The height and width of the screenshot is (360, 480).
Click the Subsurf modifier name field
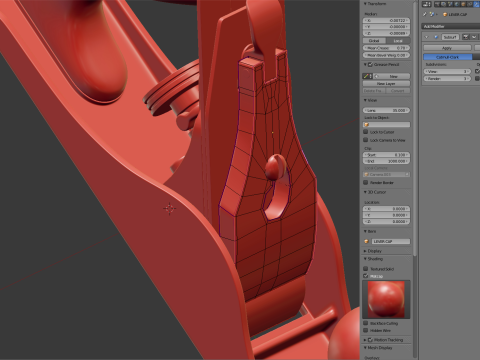tap(450, 37)
